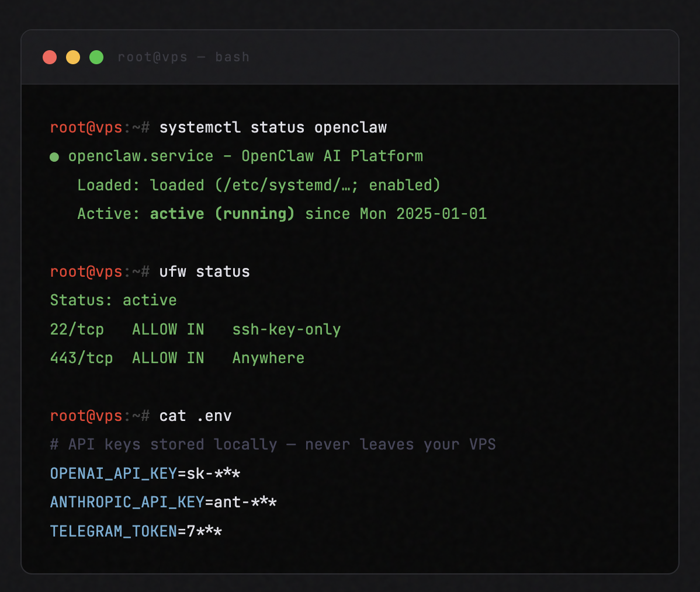Click the red close window dot
This screenshot has height=592, width=700.
coord(50,57)
